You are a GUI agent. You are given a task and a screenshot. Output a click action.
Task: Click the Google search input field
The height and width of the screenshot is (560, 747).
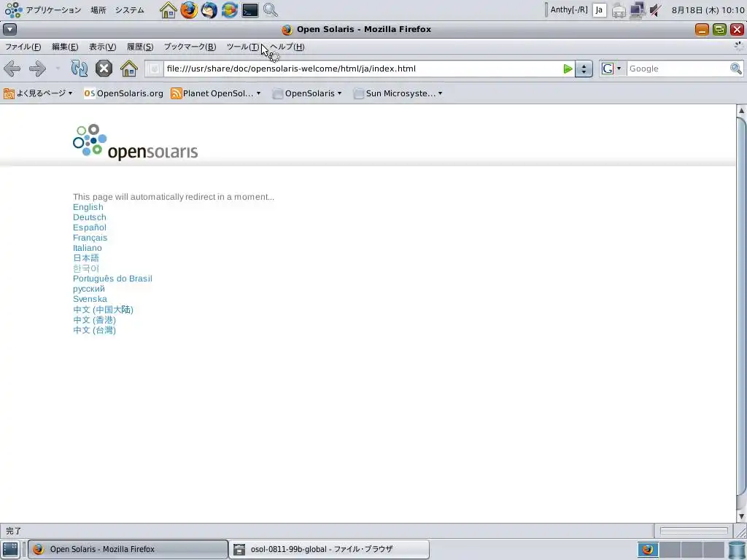678,69
